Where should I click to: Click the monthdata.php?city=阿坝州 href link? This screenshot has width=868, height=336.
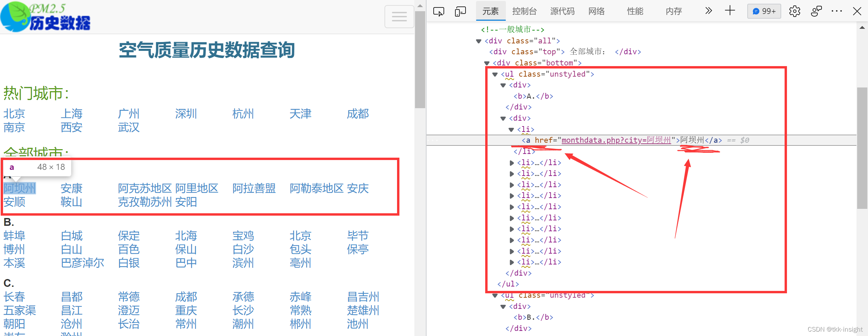(616, 140)
